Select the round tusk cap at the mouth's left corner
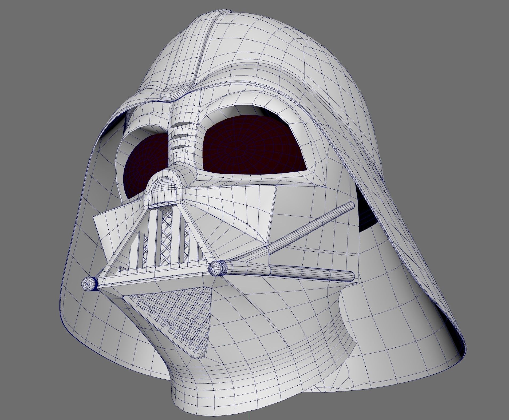The image size is (509, 420). 89,283
